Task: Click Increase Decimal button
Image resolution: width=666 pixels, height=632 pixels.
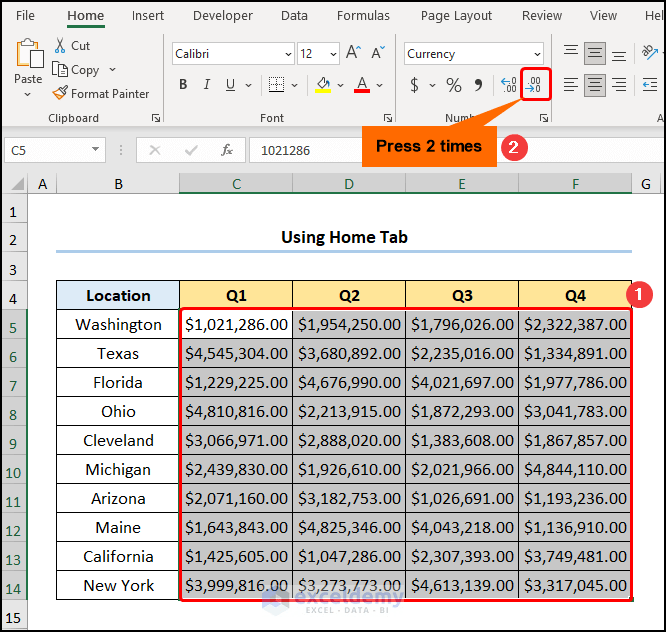Action: click(x=508, y=85)
